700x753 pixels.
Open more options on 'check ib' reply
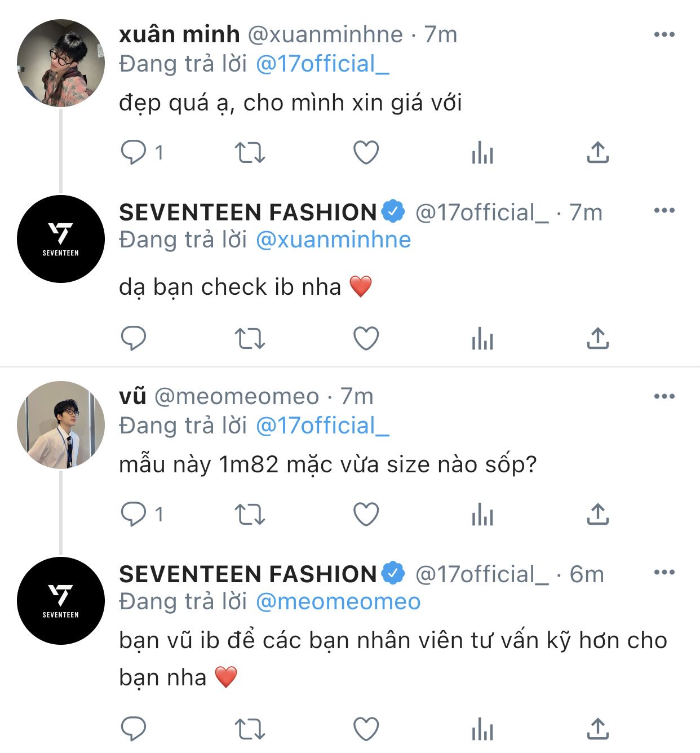[664, 211]
